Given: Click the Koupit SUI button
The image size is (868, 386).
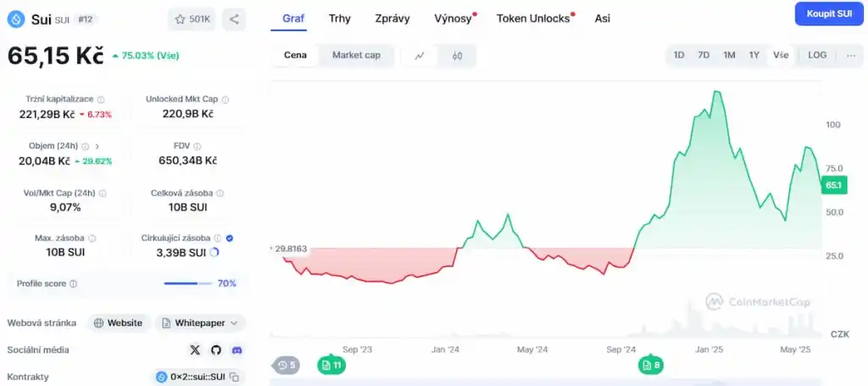Looking at the screenshot, I should (x=829, y=14).
